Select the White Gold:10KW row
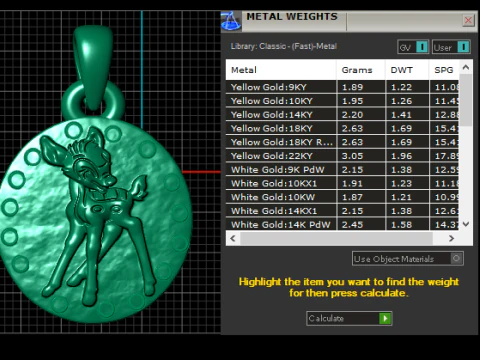This screenshot has width=480, height=360. click(342, 197)
